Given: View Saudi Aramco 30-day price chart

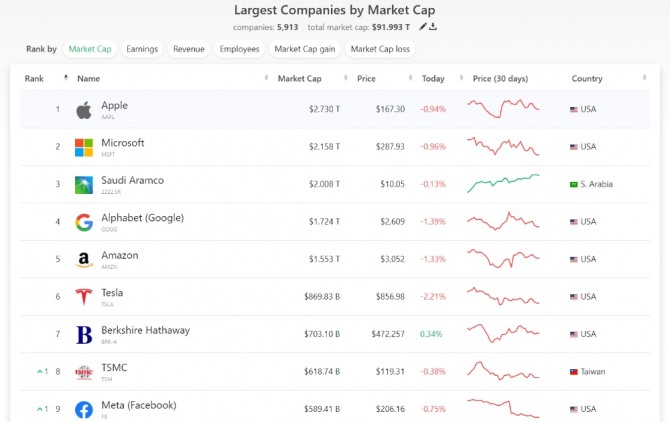Looking at the screenshot, I should (503, 184).
